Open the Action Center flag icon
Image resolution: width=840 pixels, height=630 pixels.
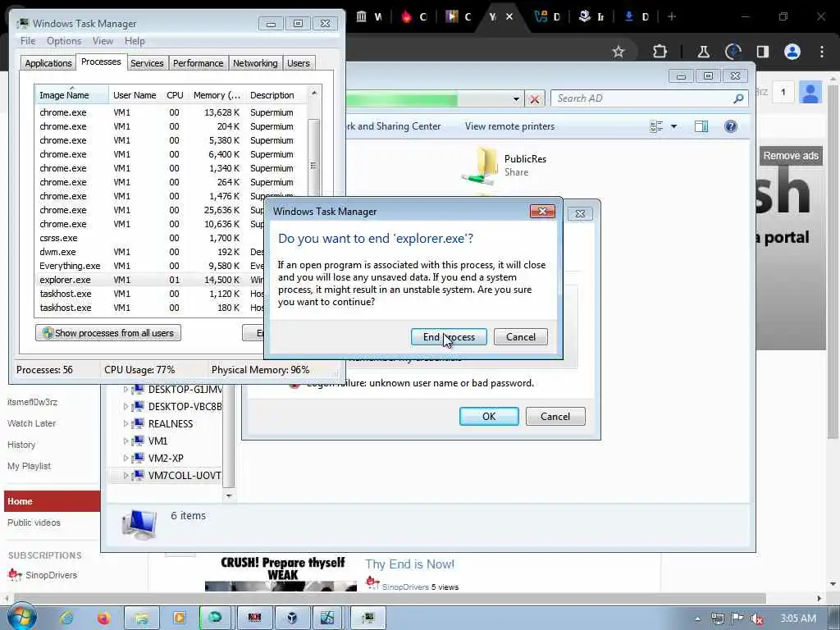click(x=737, y=619)
